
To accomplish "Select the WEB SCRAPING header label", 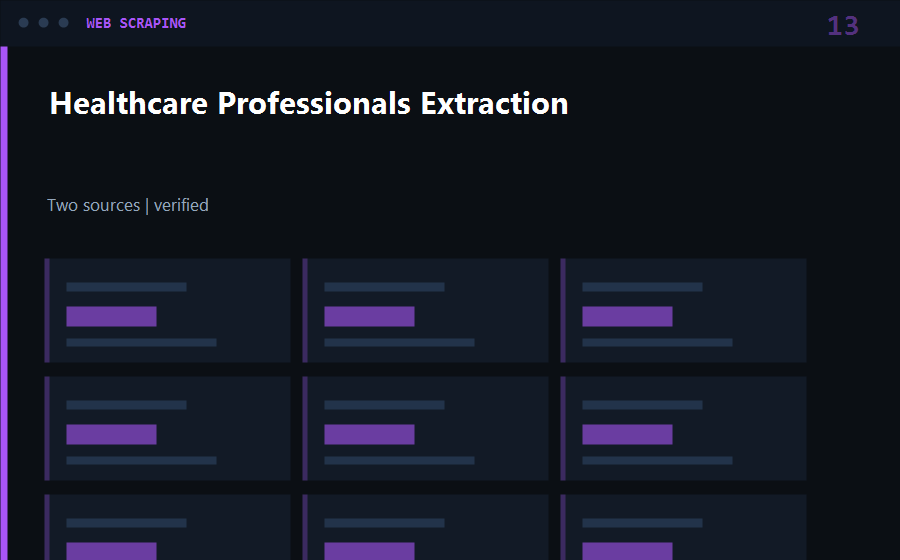I will click(136, 23).
